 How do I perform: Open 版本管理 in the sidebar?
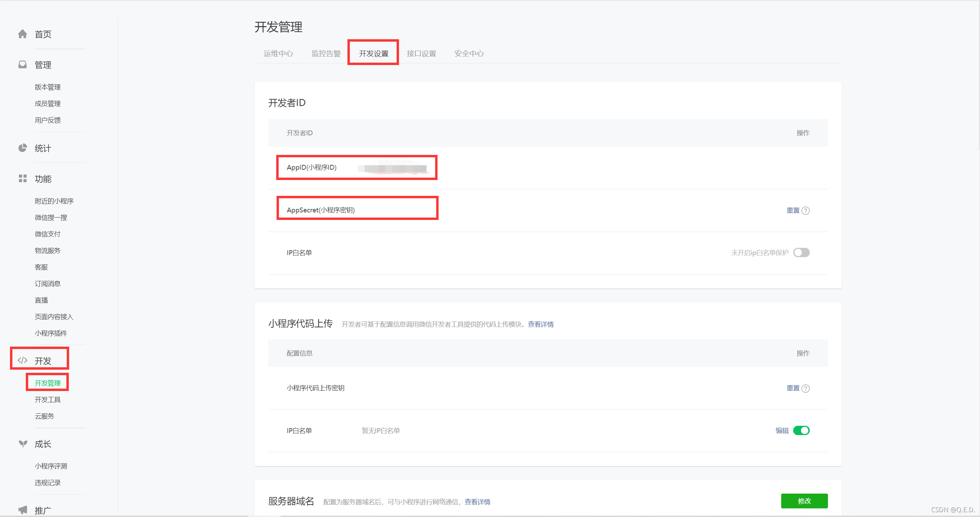click(x=47, y=87)
